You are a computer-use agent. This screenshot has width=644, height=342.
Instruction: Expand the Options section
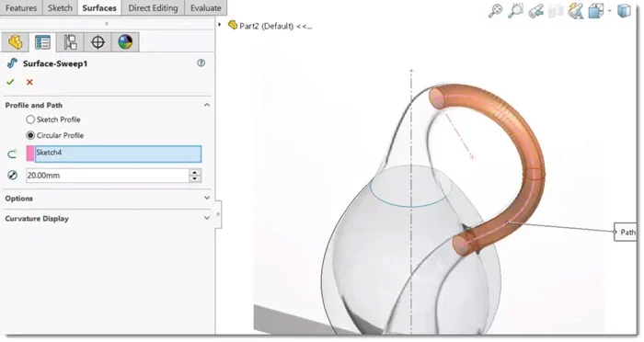[x=207, y=198]
